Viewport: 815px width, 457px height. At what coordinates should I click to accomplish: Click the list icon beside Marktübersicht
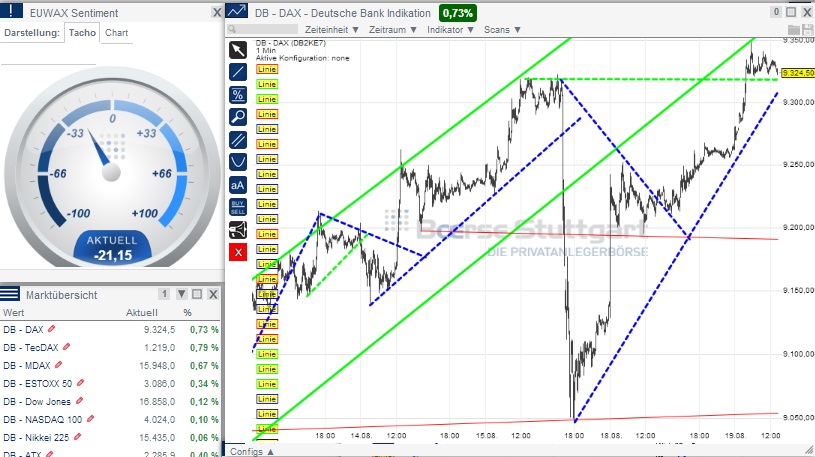click(10, 294)
